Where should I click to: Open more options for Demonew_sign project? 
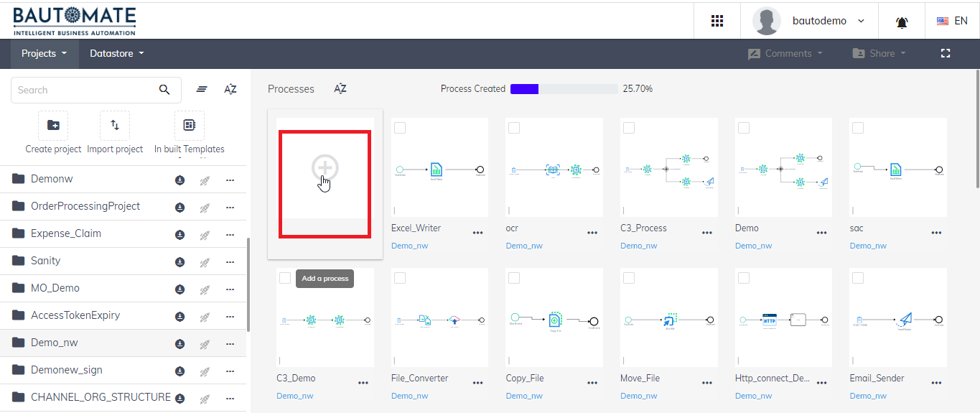click(230, 371)
